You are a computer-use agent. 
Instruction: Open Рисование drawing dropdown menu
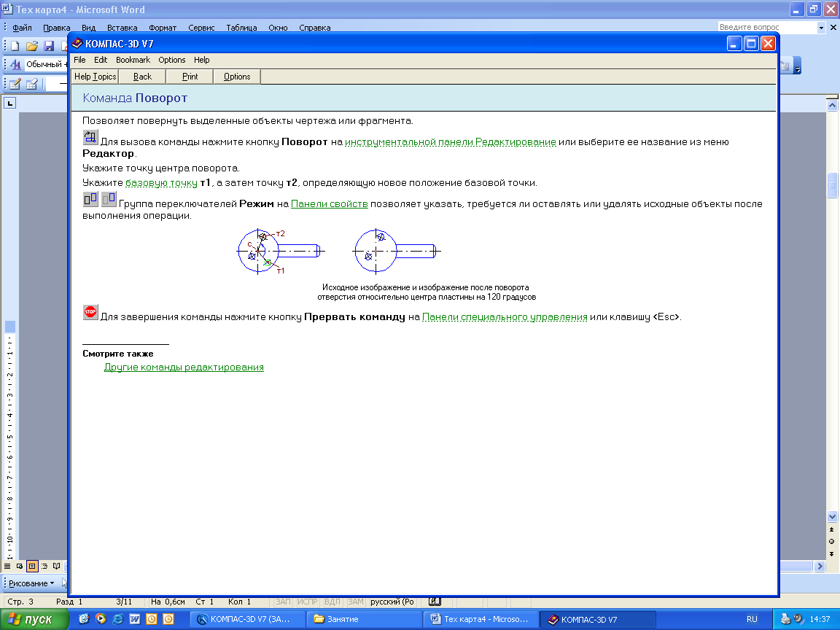click(31, 583)
